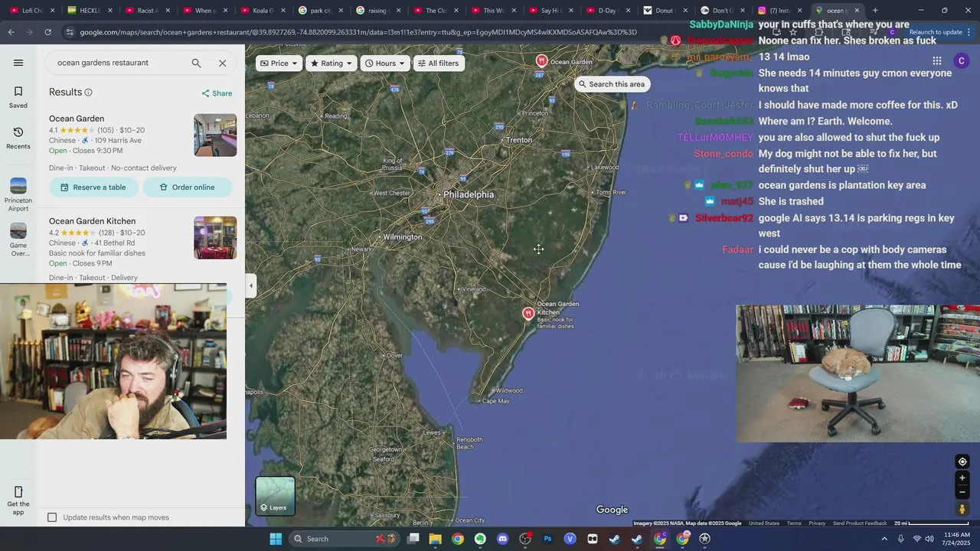Open Saved places in sidebar
Image resolution: width=980 pixels, height=551 pixels.
click(18, 97)
